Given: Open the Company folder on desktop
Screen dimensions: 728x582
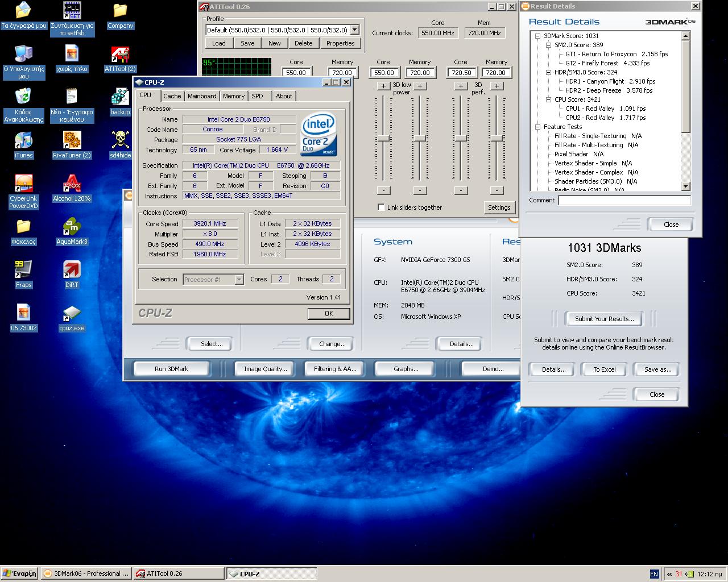Looking at the screenshot, I should (x=120, y=16).
